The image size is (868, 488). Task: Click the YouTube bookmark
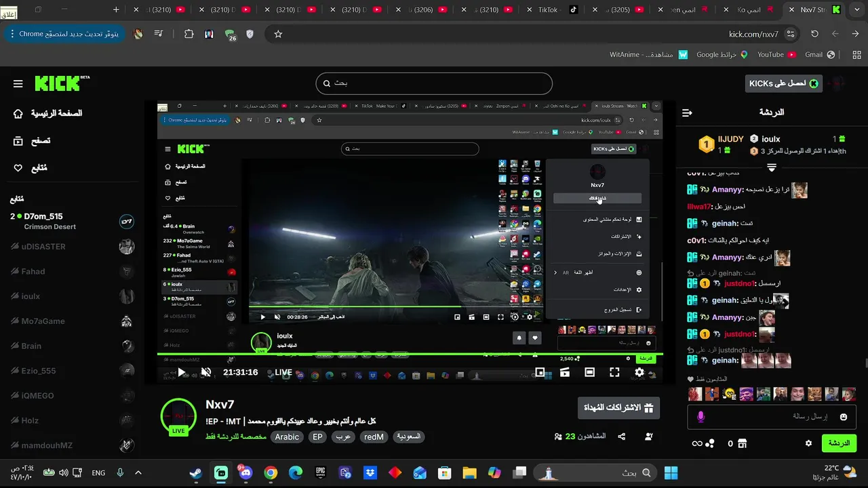(x=776, y=54)
